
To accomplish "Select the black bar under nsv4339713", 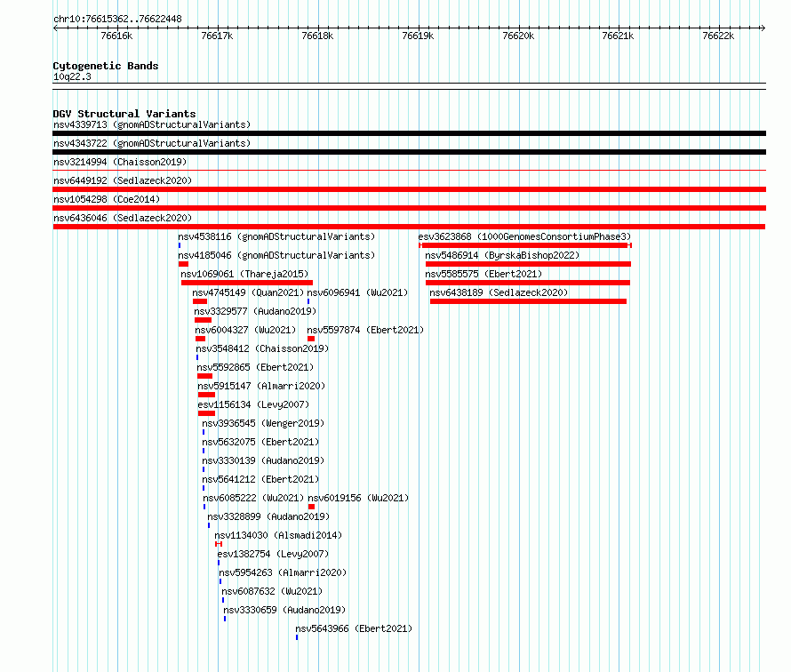I will tap(409, 133).
